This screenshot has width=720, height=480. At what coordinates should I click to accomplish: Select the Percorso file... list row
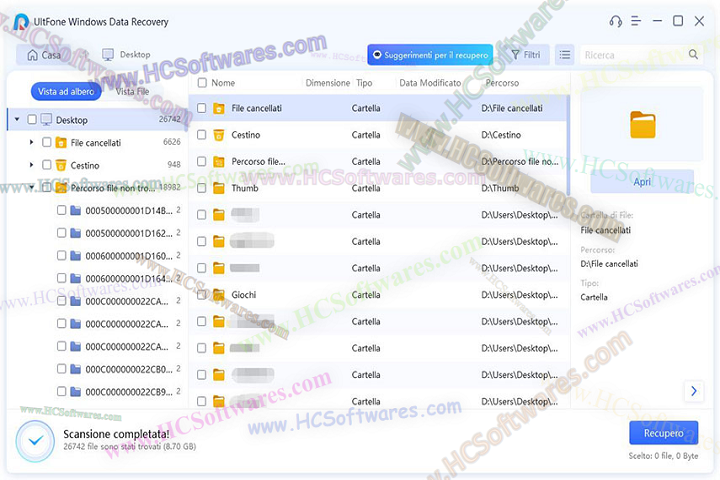(x=379, y=162)
